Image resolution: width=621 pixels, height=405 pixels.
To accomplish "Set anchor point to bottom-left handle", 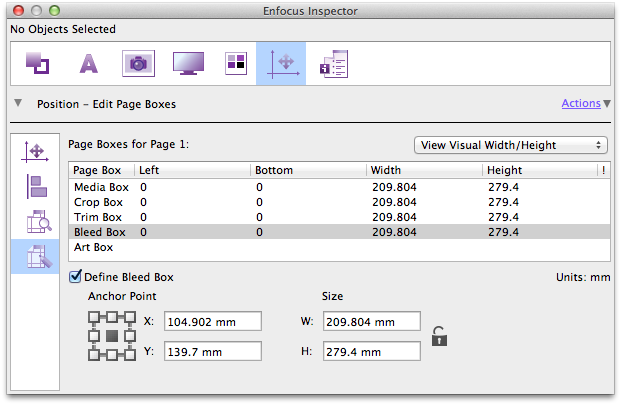I will click(94, 355).
